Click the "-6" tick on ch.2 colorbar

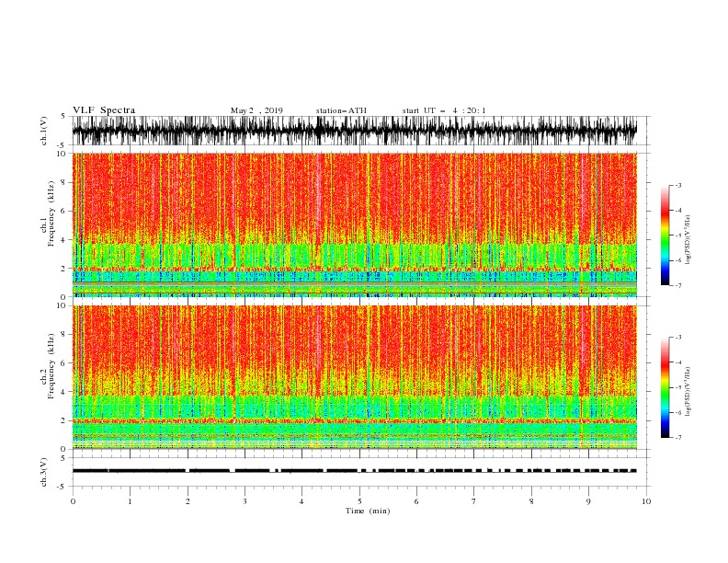tap(677, 412)
